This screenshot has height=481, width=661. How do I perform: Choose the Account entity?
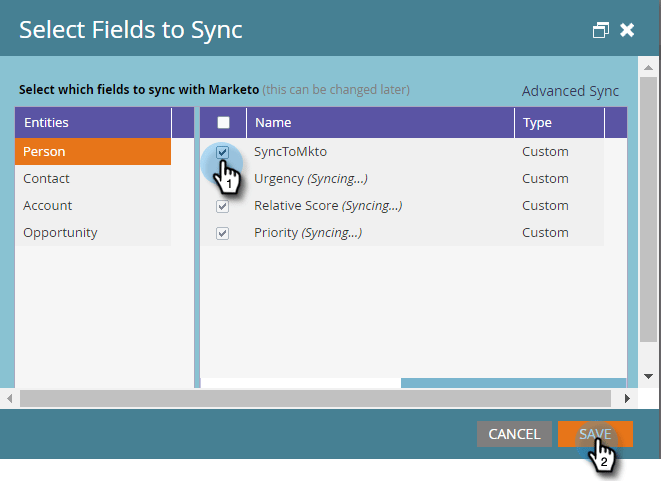pyautogui.click(x=93, y=206)
